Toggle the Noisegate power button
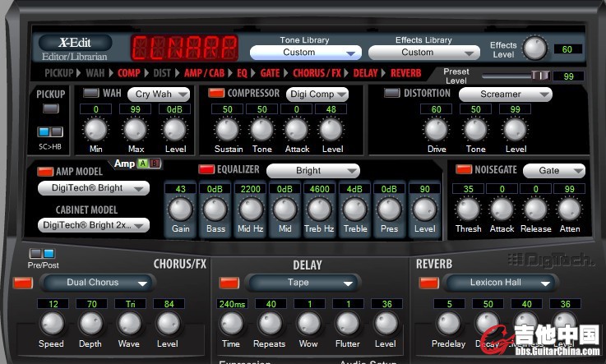This screenshot has width=606, height=364. [x=462, y=170]
